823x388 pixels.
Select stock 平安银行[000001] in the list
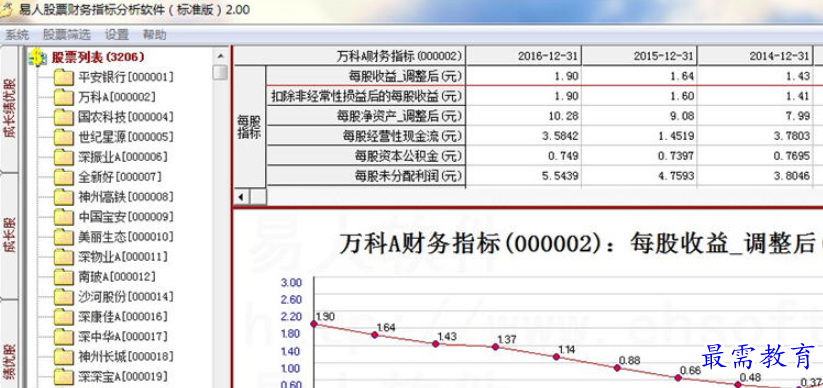[x=125, y=77]
